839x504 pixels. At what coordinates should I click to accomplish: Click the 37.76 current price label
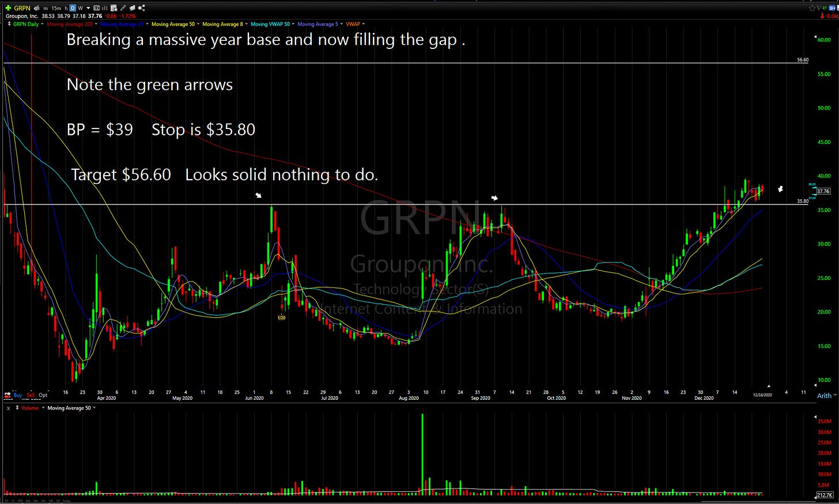point(823,191)
